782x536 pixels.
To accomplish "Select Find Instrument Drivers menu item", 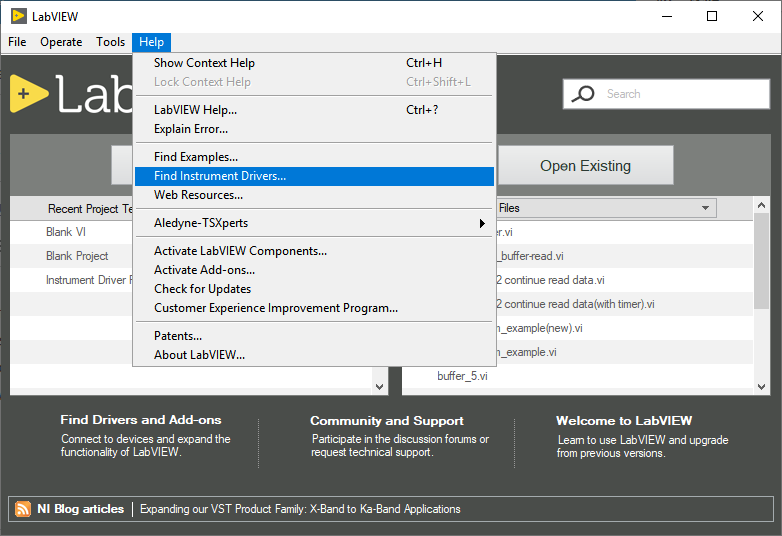I will [x=314, y=176].
